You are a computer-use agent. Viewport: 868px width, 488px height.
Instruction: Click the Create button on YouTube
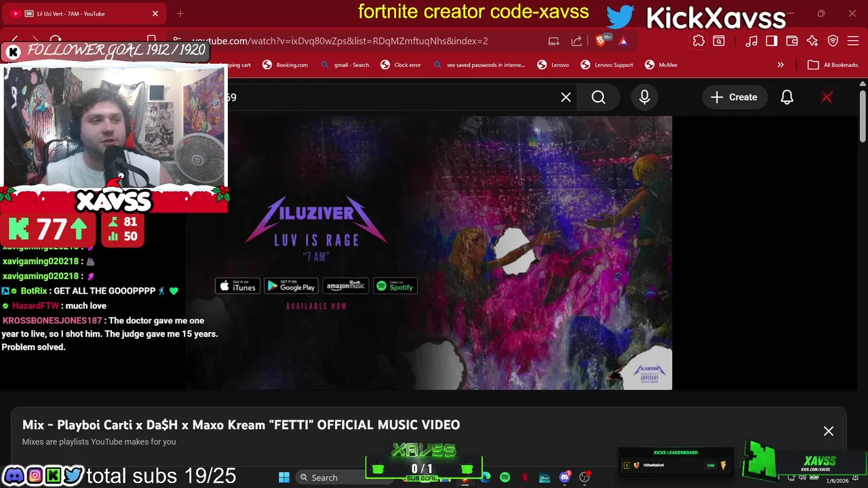click(734, 98)
